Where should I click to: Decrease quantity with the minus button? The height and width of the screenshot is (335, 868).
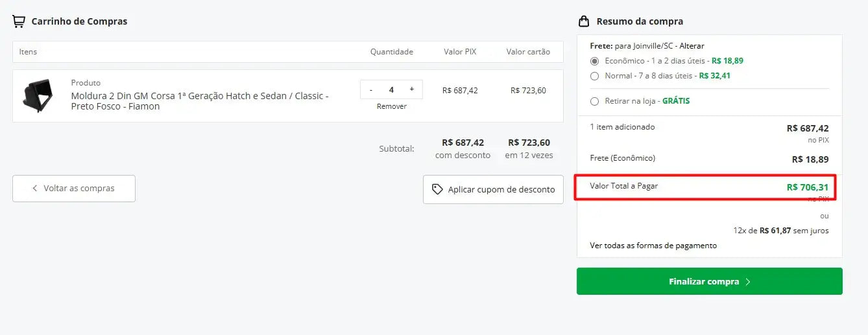pos(371,89)
